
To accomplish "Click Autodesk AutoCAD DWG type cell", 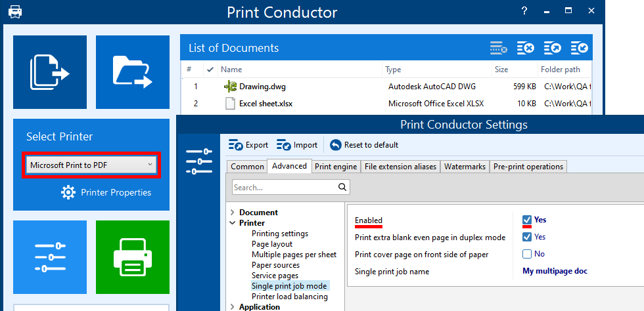I will tap(432, 87).
